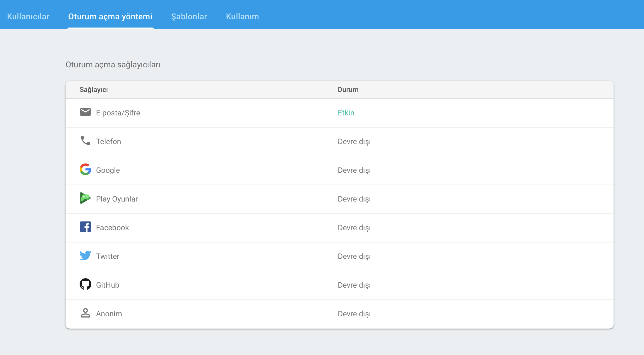Click the Sağlayıcı column header
This screenshot has height=355, width=644.
(94, 90)
